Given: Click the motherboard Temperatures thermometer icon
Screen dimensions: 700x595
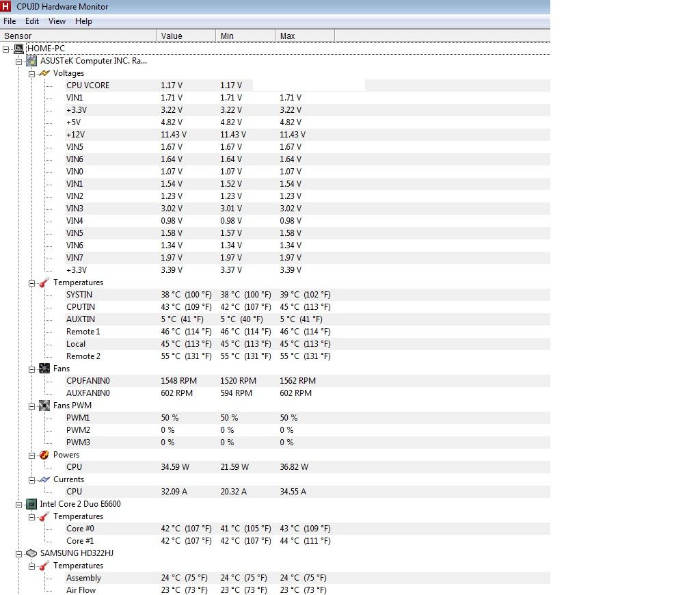Looking at the screenshot, I should coord(44,282).
